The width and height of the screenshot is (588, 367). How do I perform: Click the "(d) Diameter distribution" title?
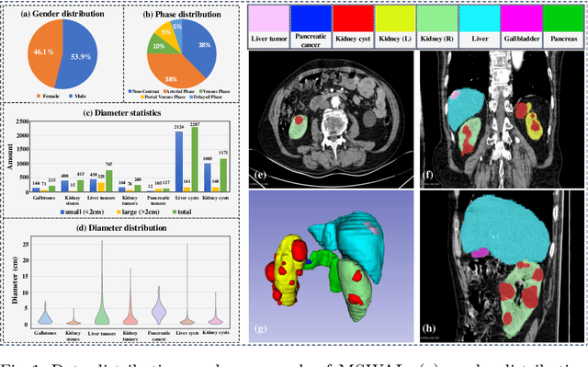(x=120, y=228)
